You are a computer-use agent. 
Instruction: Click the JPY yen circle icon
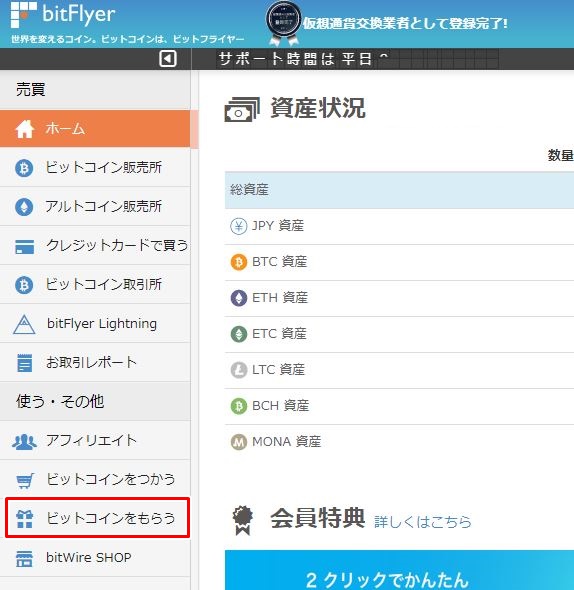tap(239, 226)
